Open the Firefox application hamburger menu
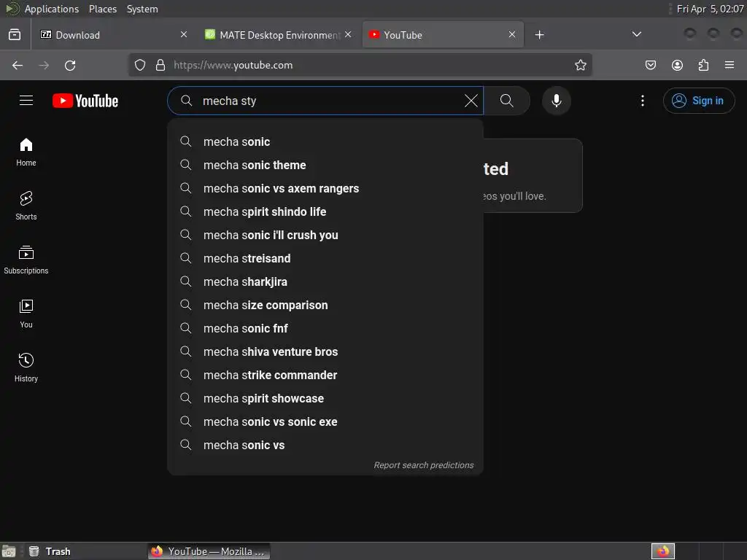Screen dimensions: 747x560 click(x=729, y=65)
